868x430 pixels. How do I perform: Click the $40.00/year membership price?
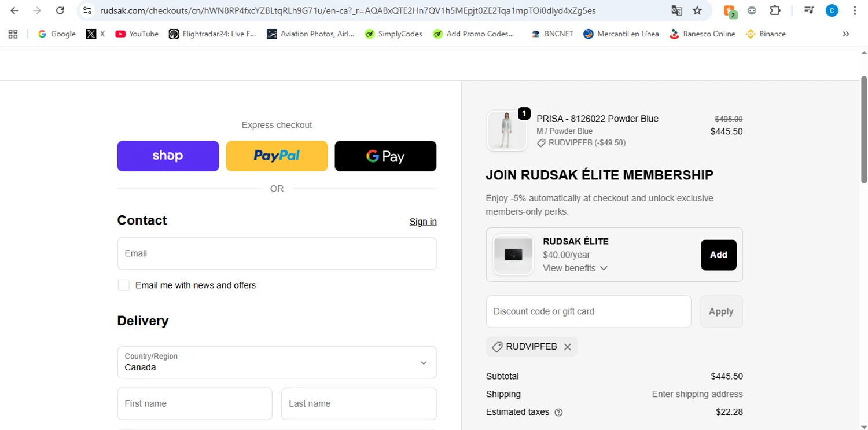567,255
